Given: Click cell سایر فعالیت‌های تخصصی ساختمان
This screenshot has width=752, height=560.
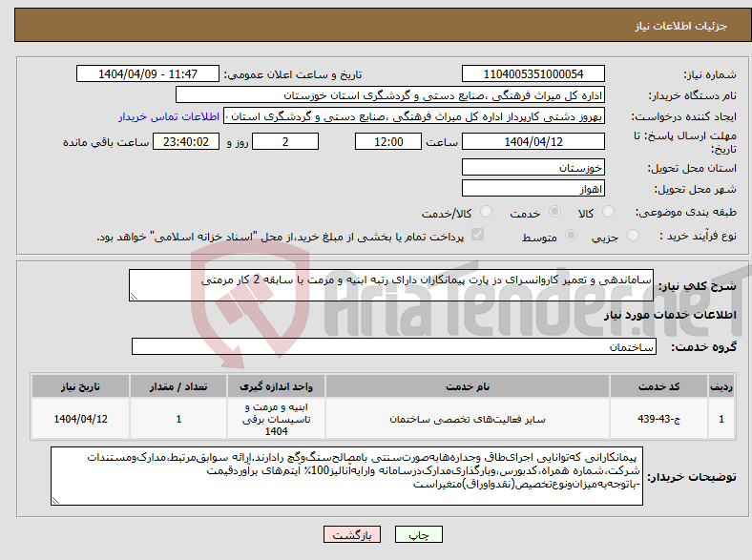Looking at the screenshot, I should [468, 419].
